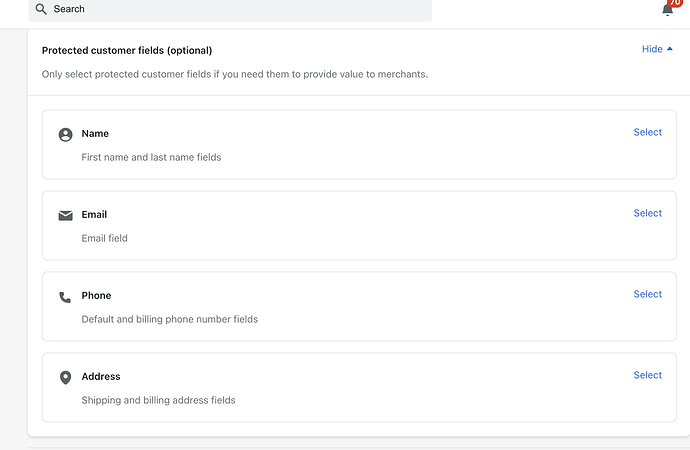Click the location pin icon for Address

66,377
